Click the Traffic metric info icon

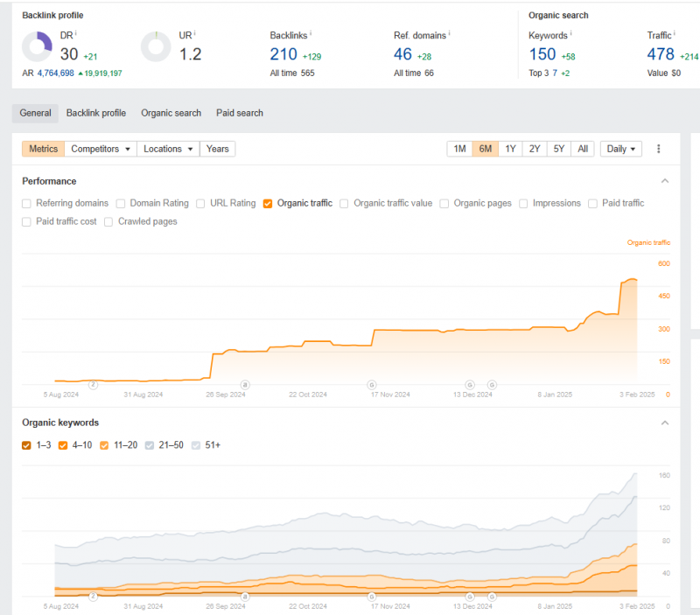coord(675,33)
